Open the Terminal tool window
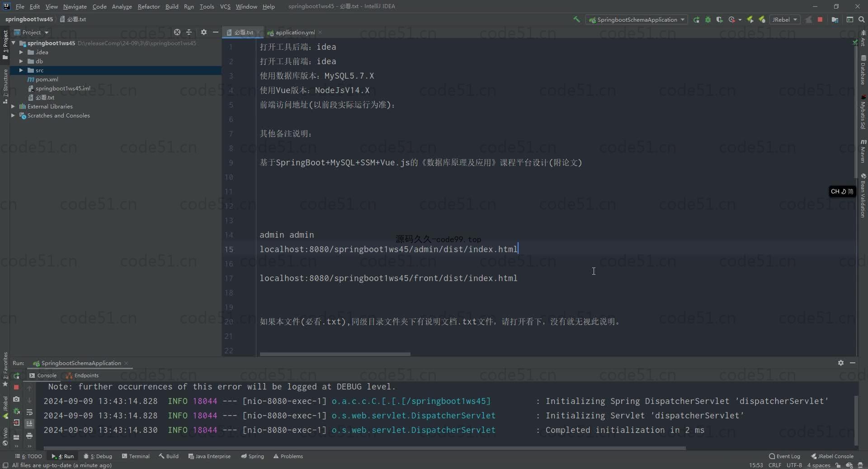Image resolution: width=868 pixels, height=469 pixels. pyautogui.click(x=136, y=456)
